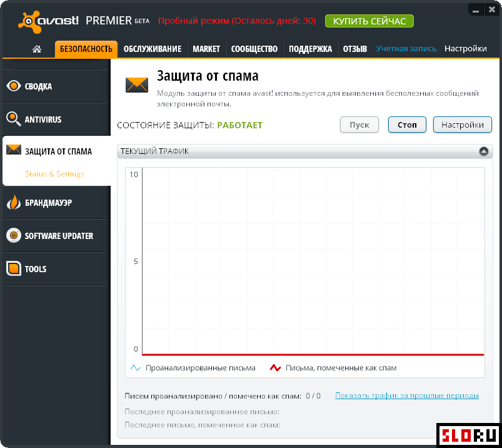Open the Брандмауэр sidebar label
The image size is (502, 448).
(49, 203)
